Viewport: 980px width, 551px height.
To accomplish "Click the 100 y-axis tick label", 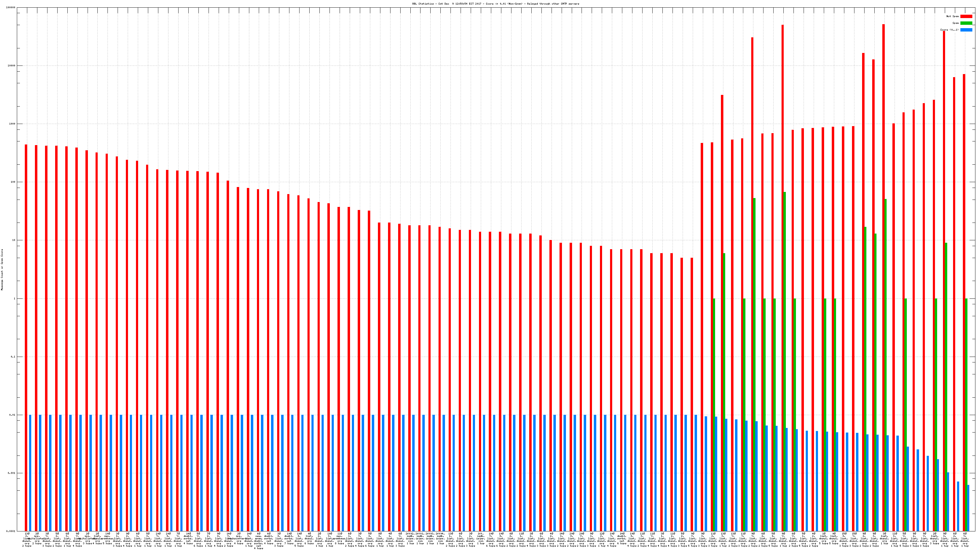I will [13, 182].
